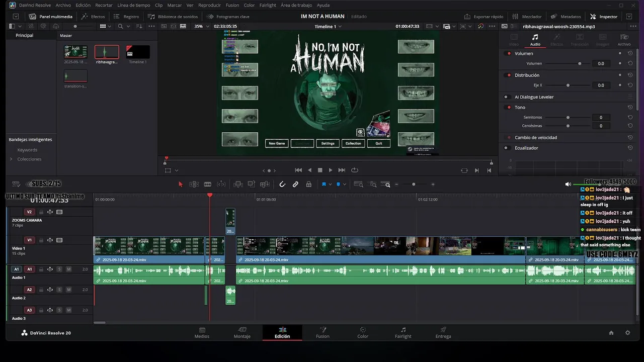The height and width of the screenshot is (362, 644).
Task: Open the Ayuda menu
Action: pos(323,5)
